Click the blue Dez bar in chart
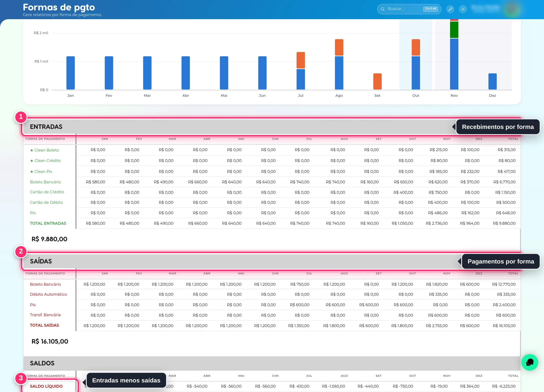The image size is (544, 392). (x=492, y=81)
